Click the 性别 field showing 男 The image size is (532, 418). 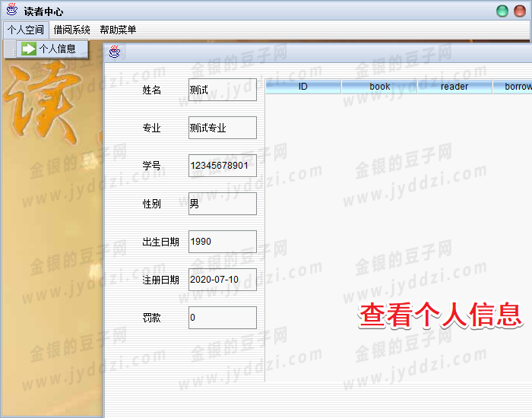pyautogui.click(x=223, y=204)
